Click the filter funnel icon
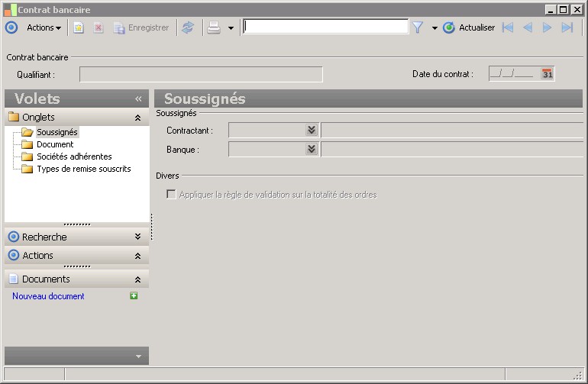The height and width of the screenshot is (384, 588). click(418, 27)
